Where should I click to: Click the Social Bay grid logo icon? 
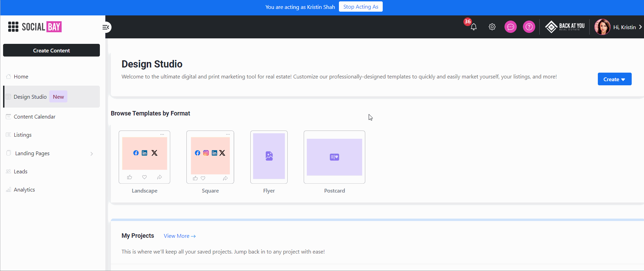point(13,27)
